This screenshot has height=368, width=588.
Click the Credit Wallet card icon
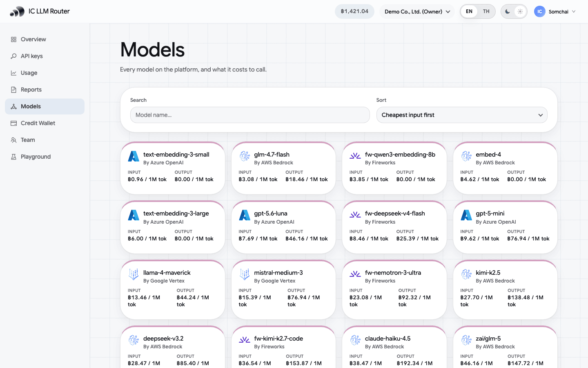coord(13,123)
